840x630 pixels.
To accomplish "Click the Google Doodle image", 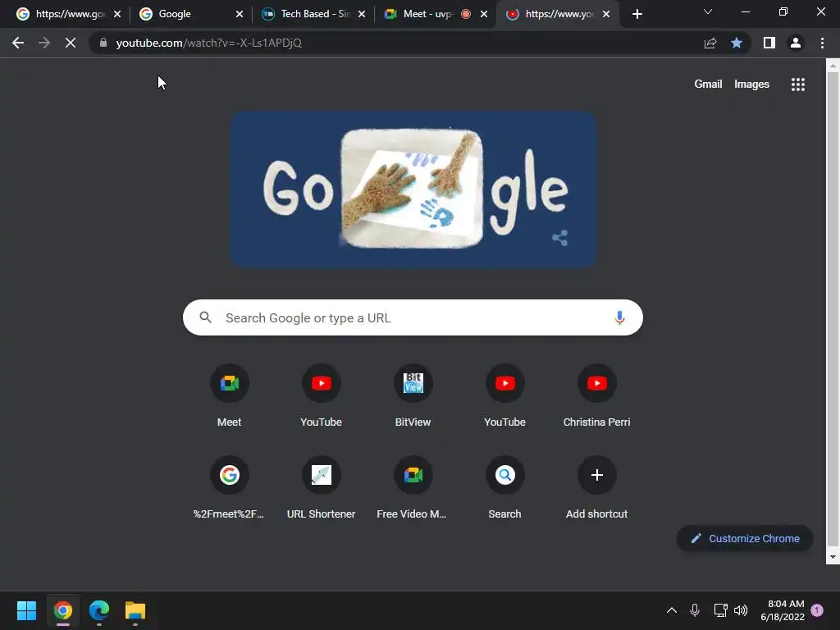I will (x=413, y=189).
